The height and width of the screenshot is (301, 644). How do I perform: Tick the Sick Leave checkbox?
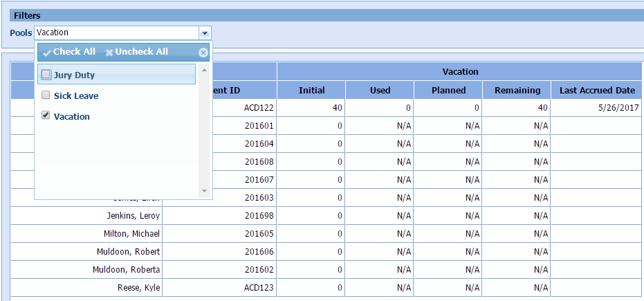[x=46, y=95]
